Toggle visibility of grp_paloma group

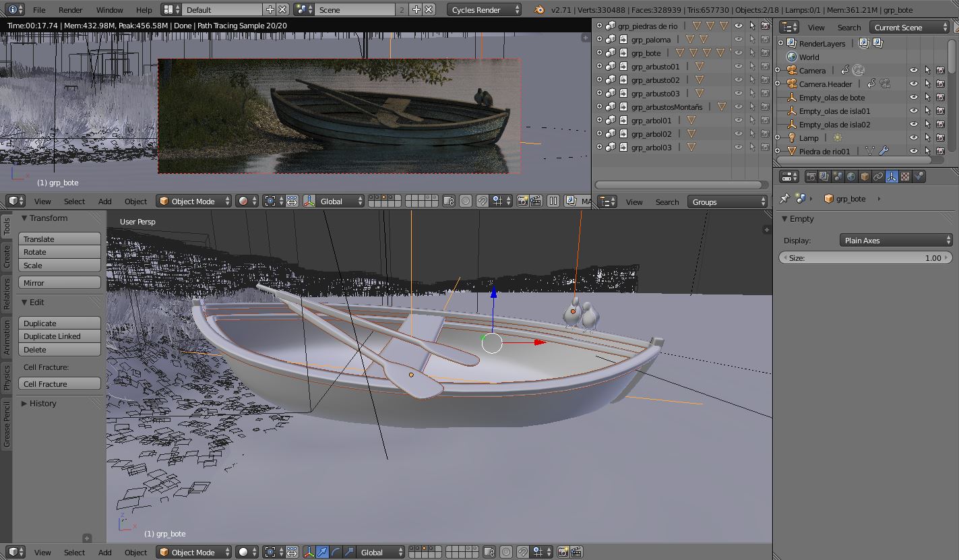[739, 40]
